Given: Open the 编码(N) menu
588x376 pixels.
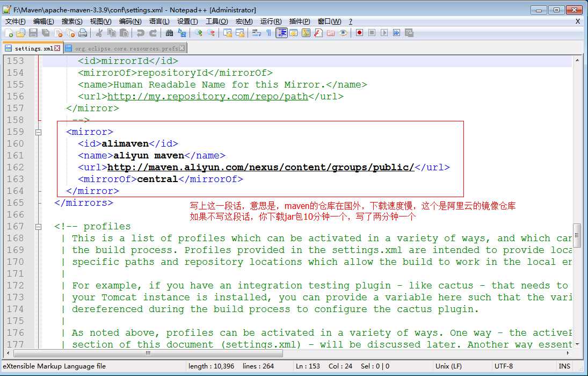Looking at the screenshot, I should point(130,21).
